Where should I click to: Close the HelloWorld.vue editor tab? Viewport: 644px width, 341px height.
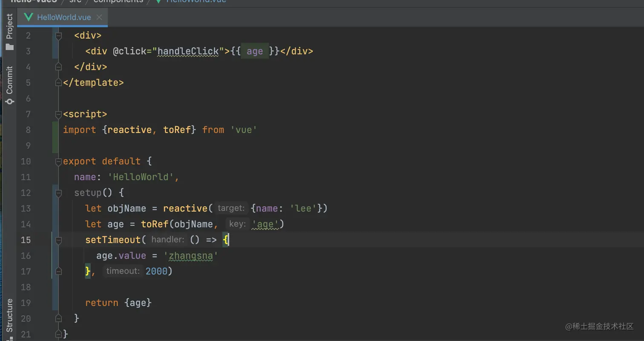click(99, 17)
